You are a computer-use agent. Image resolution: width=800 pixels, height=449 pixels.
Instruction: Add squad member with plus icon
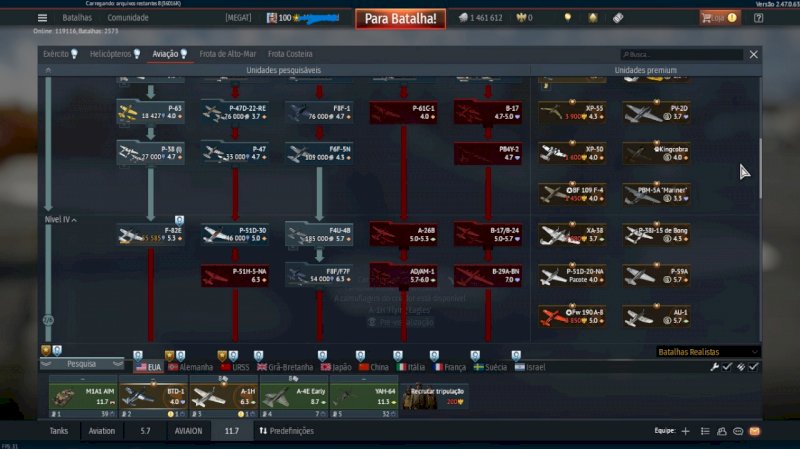(685, 431)
